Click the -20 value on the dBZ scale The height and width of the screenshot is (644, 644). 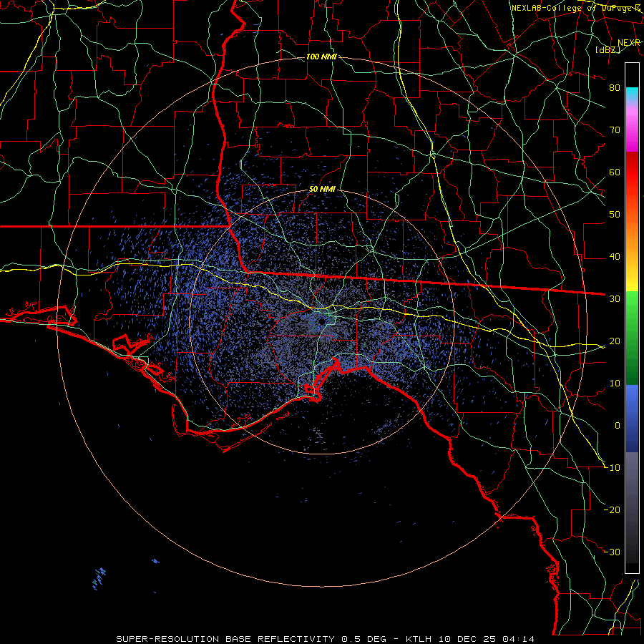[612, 509]
